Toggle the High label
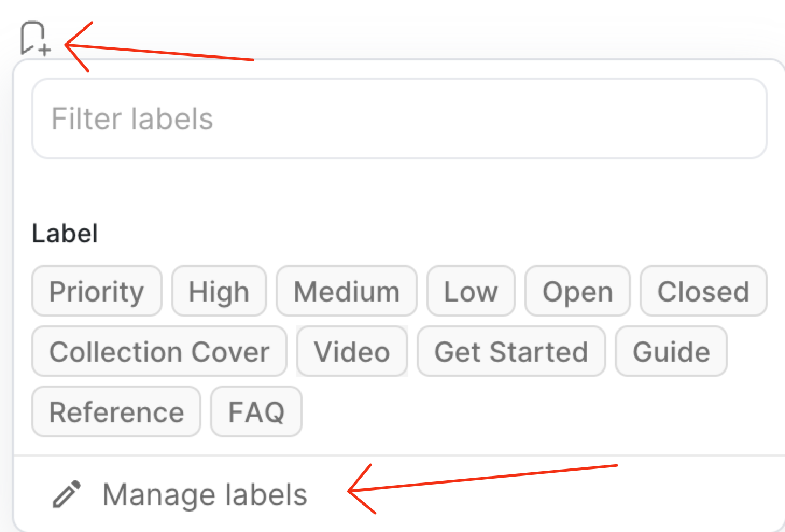The image size is (785, 532). (x=219, y=291)
